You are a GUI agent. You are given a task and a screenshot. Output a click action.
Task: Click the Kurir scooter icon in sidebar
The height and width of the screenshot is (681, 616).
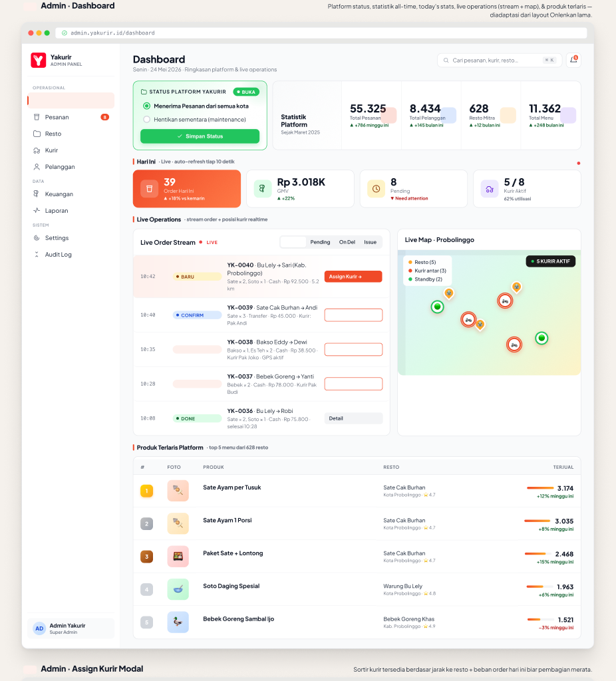point(37,150)
